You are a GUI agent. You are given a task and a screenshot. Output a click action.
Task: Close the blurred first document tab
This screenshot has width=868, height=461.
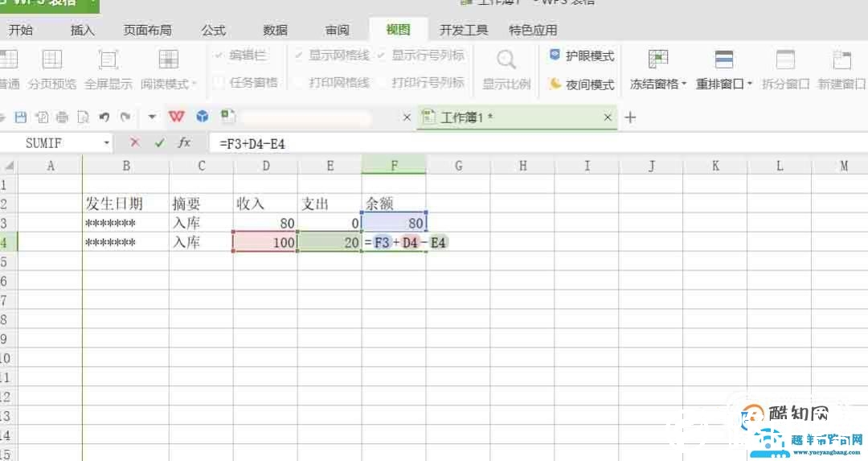point(407,117)
